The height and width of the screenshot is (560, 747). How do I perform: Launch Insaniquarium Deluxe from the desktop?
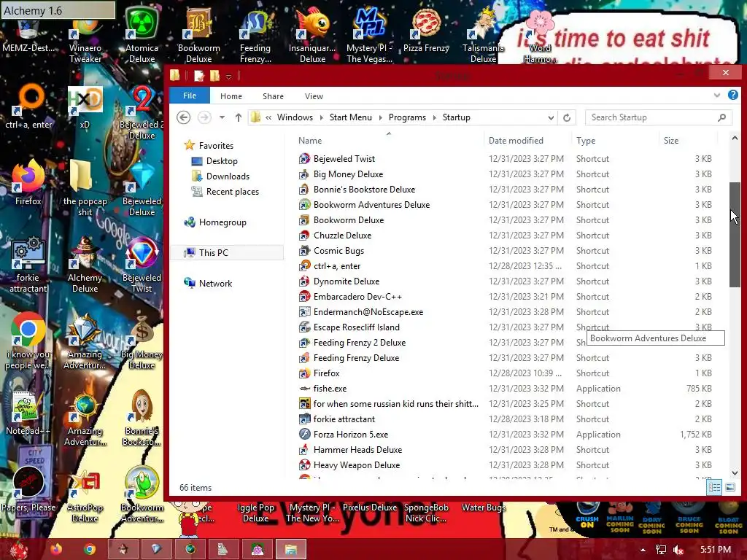coord(312,36)
